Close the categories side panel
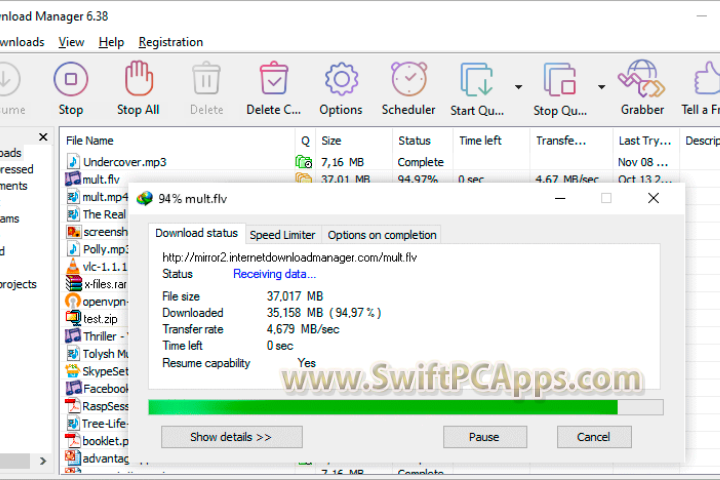 point(43,137)
